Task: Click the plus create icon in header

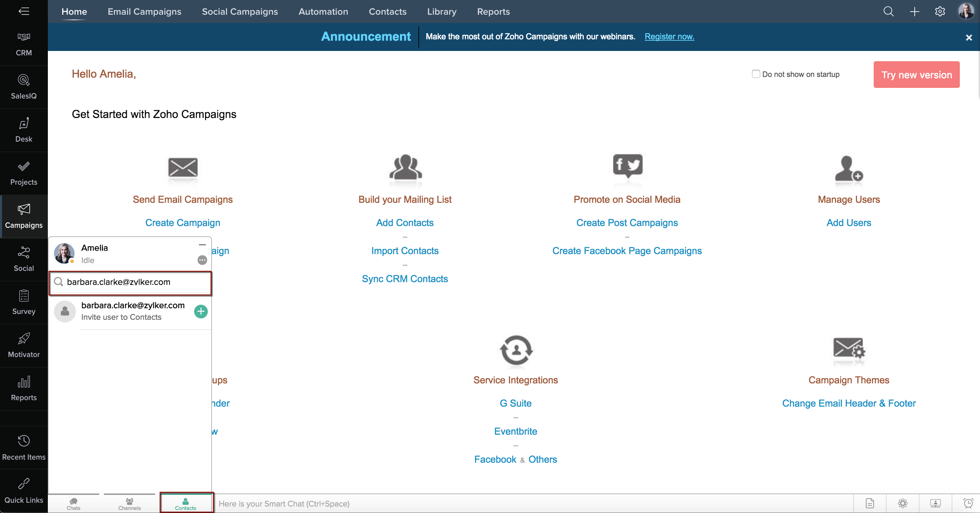Action: point(914,11)
